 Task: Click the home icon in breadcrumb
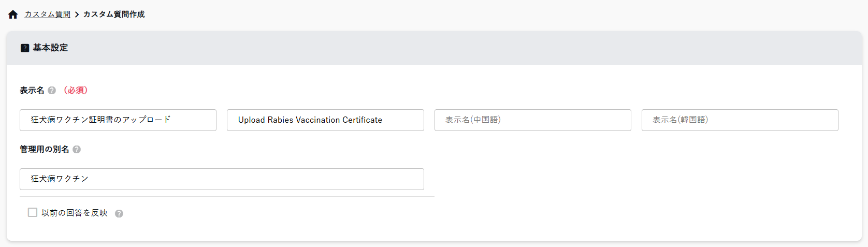coord(13,14)
